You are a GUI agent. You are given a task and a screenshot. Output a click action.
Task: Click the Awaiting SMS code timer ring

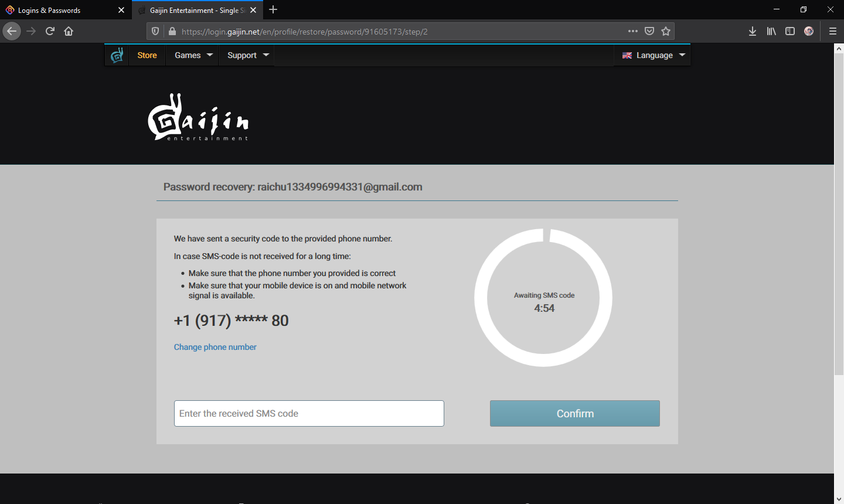543,298
